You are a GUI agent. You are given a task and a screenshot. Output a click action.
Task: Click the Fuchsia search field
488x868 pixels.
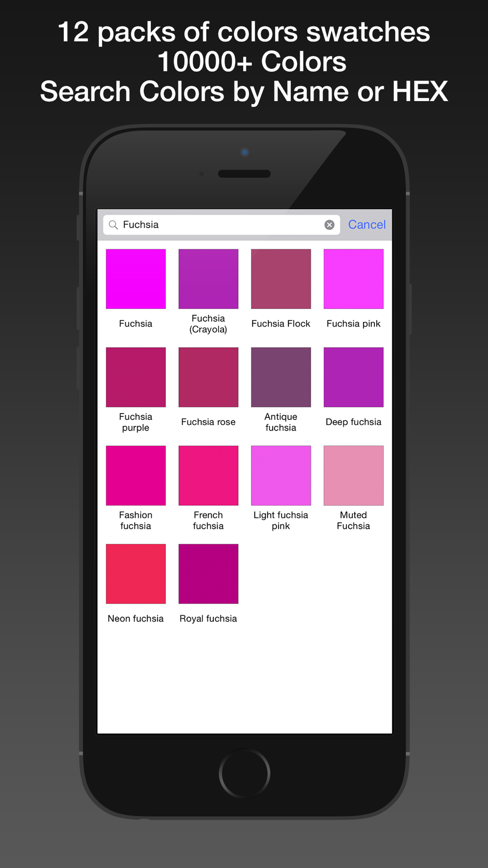pyautogui.click(x=222, y=225)
